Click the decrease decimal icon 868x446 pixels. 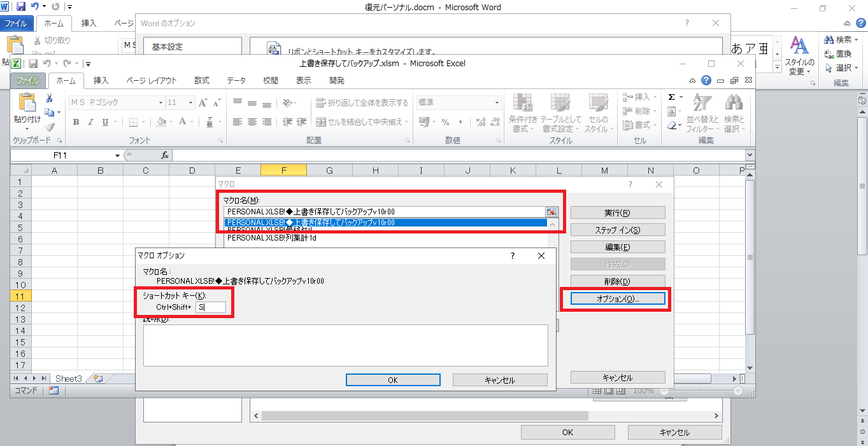(x=494, y=122)
